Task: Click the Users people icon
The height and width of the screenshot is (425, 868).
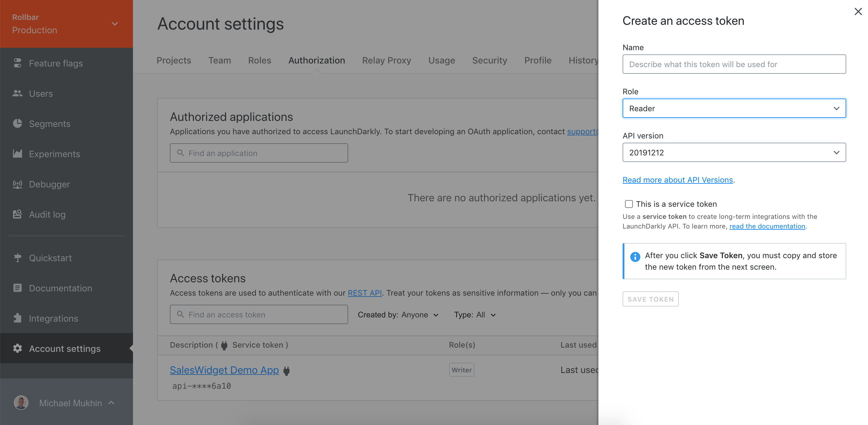Action: 17,93
